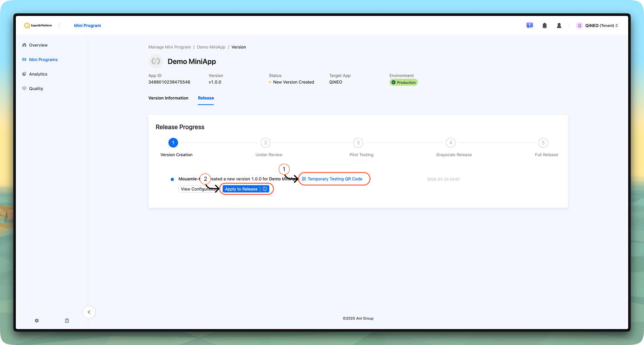
Task: Open the help chat icon
Action: click(x=529, y=26)
